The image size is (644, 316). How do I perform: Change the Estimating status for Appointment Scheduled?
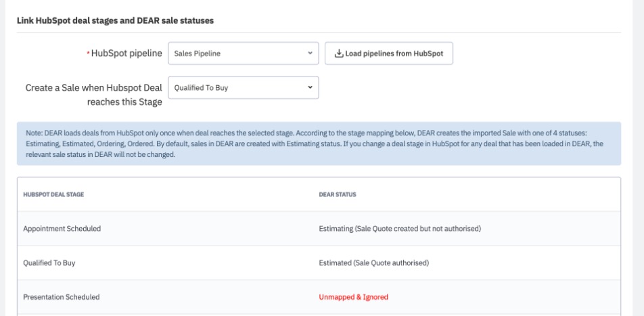(x=399, y=229)
